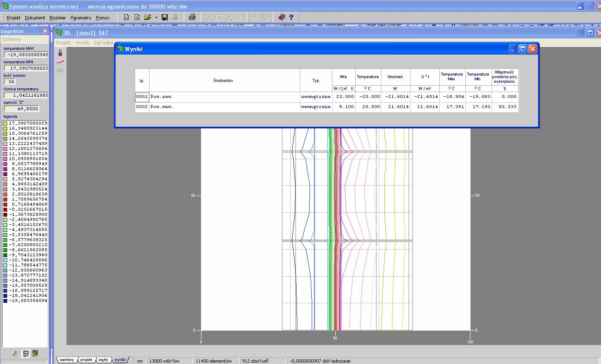The width and height of the screenshot is (601, 364).
Task: Click the Wilgotność powietrza przy wykropleniu header
Action: tap(505, 77)
